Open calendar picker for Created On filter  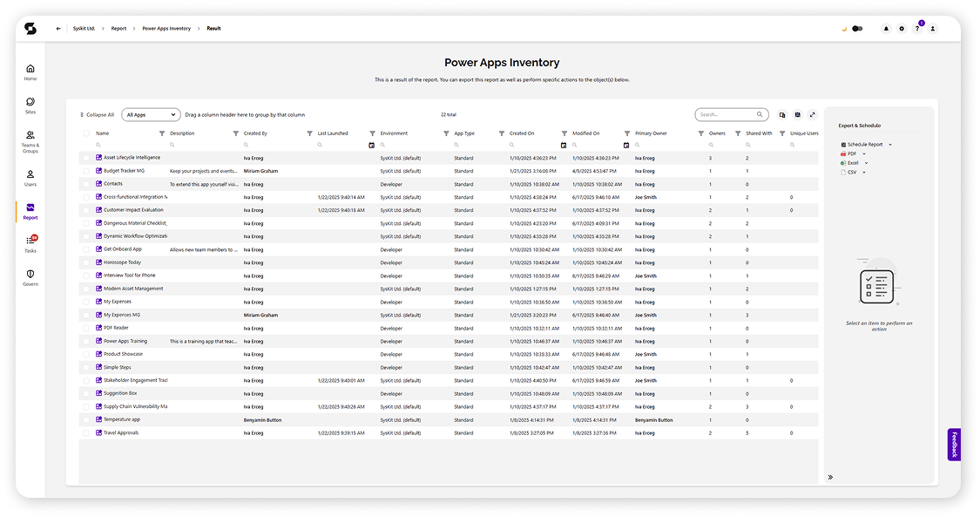[563, 145]
